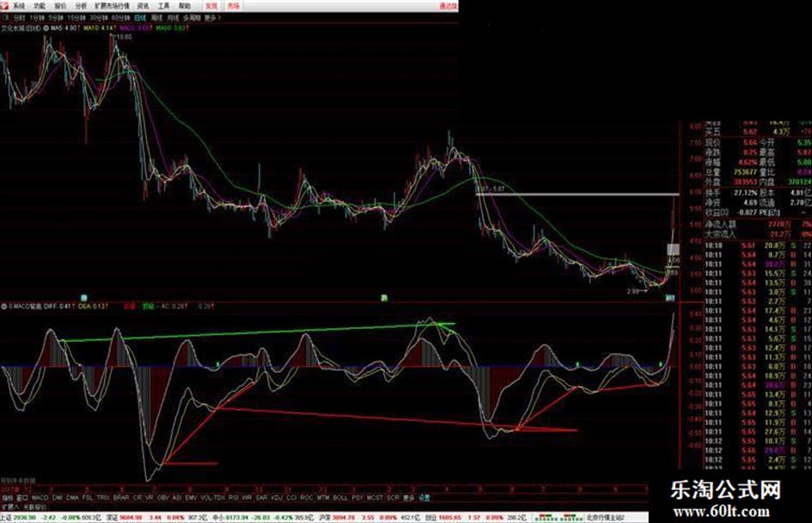Select the RSI indicator tab
Image resolution: width=812 pixels, height=523 pixels.
pos(233,497)
